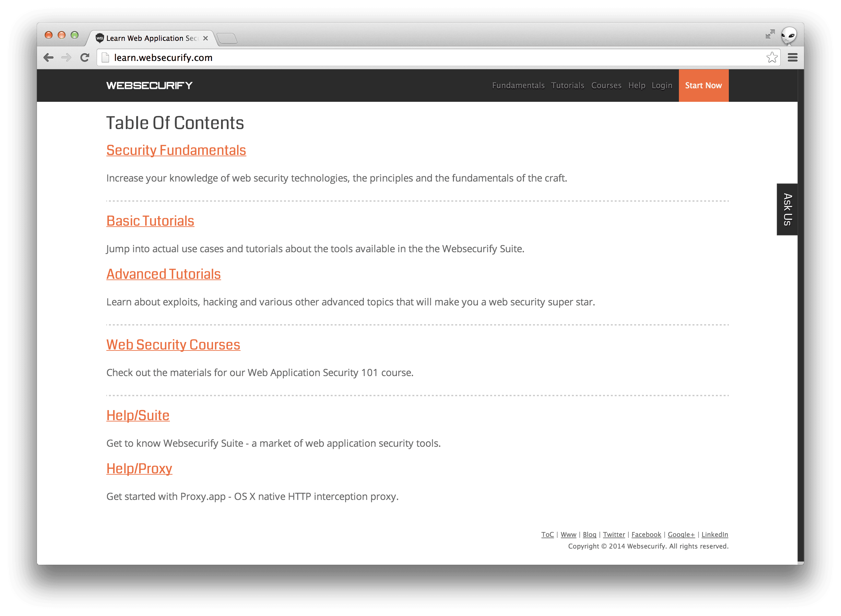841x616 pixels.
Task: Click the alien profile avatar icon
Action: tap(788, 36)
